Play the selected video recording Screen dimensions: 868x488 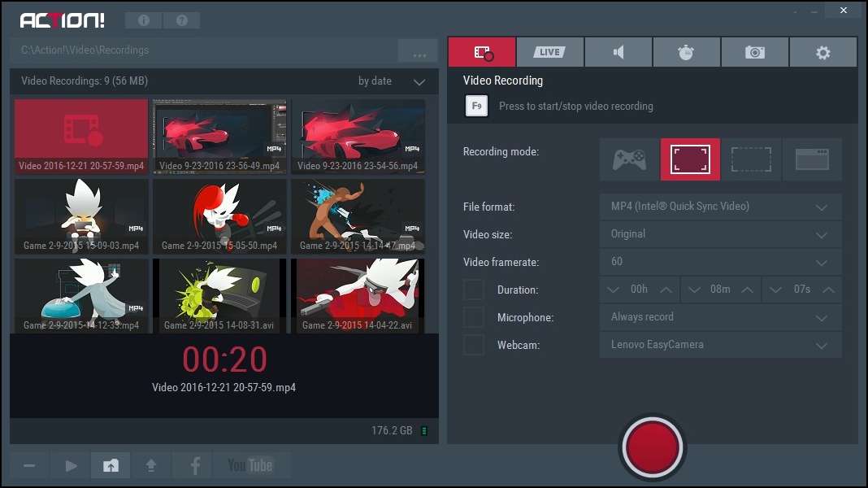(72, 465)
